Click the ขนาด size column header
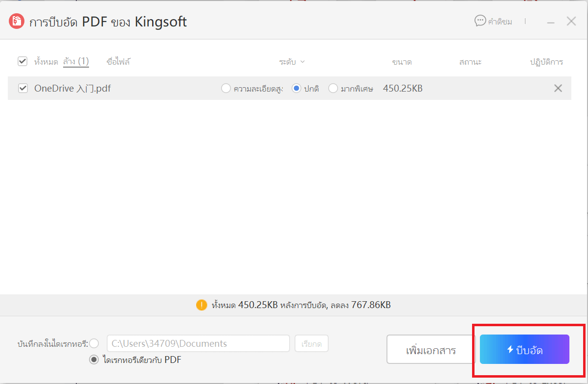The height and width of the screenshot is (384, 588). point(402,62)
